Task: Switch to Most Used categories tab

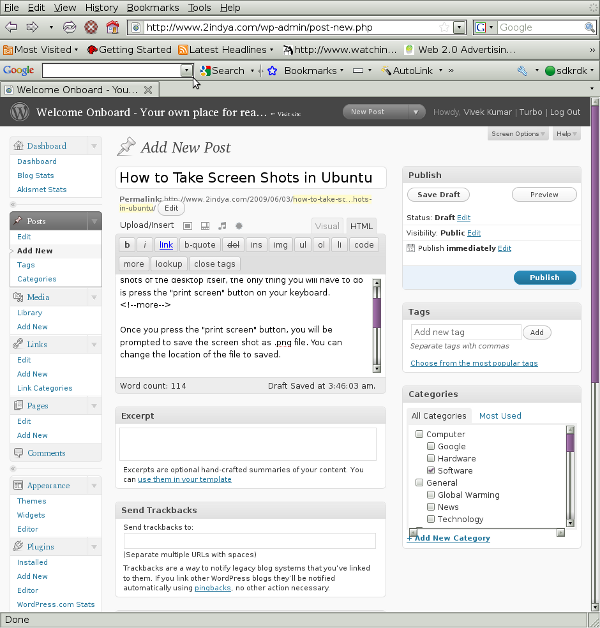Action: pos(500,416)
